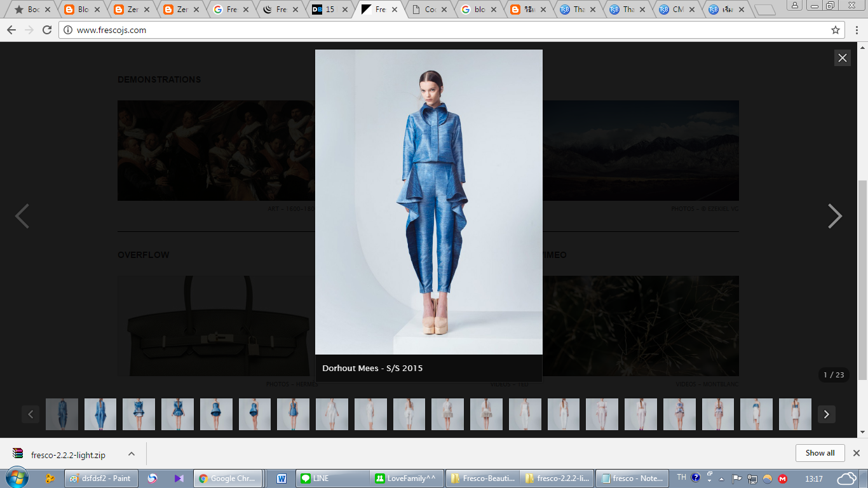Click the 'Dorhout Mees - S/S 2015' caption
The height and width of the screenshot is (488, 868).
[x=372, y=368]
